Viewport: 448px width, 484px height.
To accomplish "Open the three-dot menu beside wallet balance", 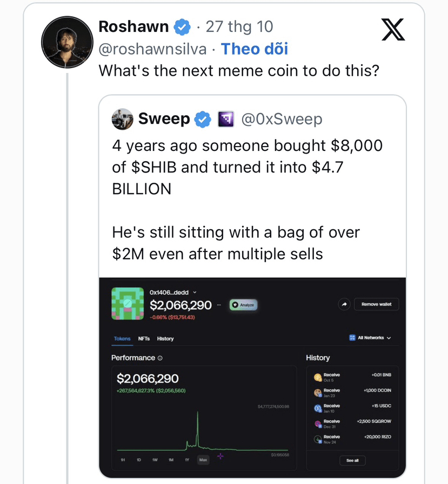I will [x=219, y=305].
